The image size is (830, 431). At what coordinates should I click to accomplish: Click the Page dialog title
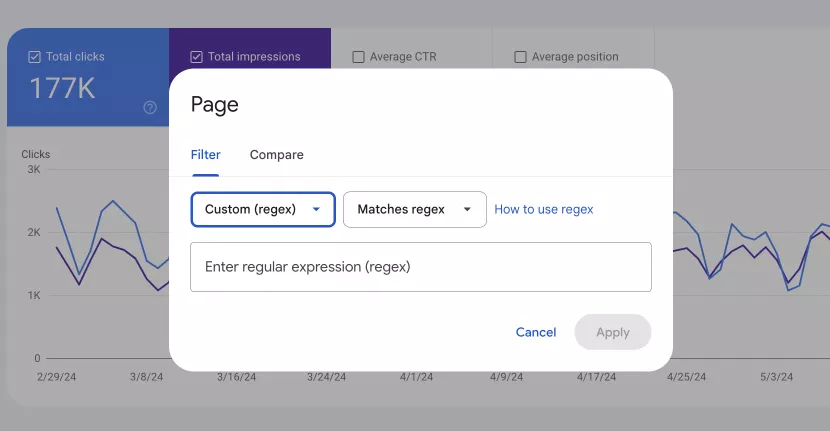tap(214, 105)
